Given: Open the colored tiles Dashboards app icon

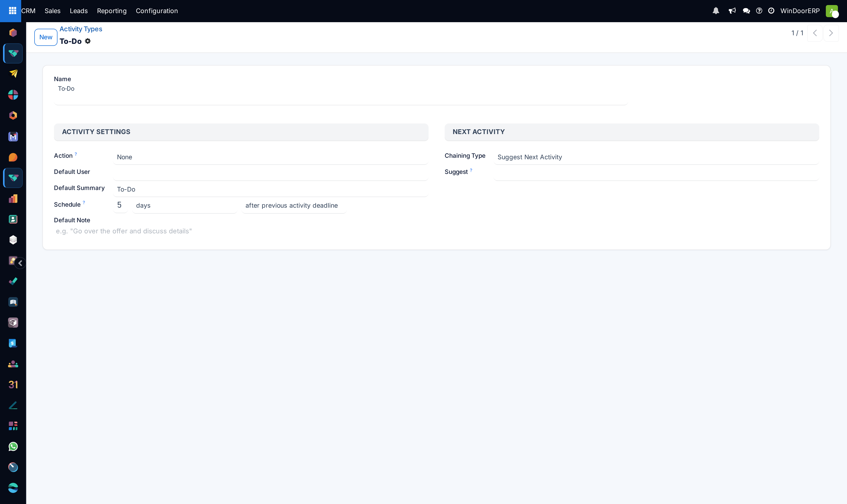Looking at the screenshot, I should coord(13,426).
